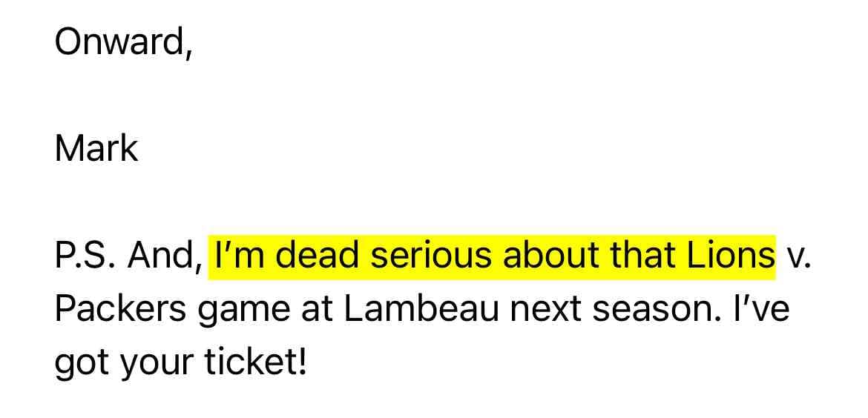868x418 pixels.
Task: Click the "v." after Lions
Action: click(x=794, y=256)
